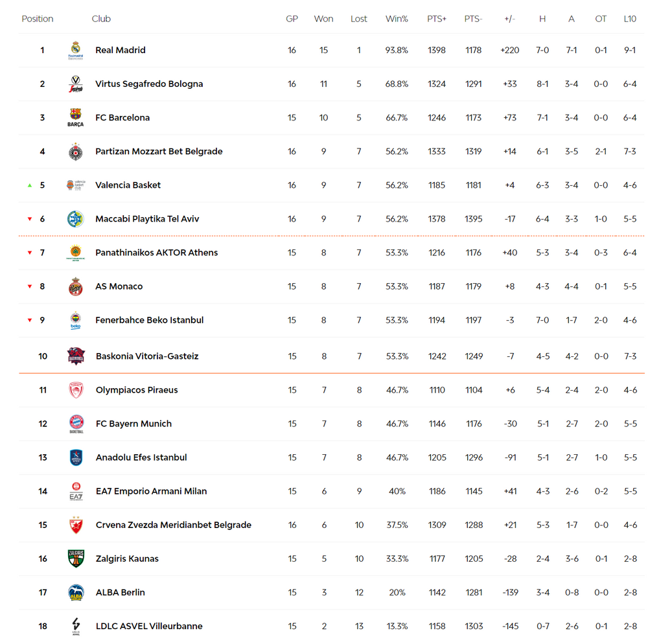Click the red down arrow beside Panathinaikos

pyautogui.click(x=30, y=253)
